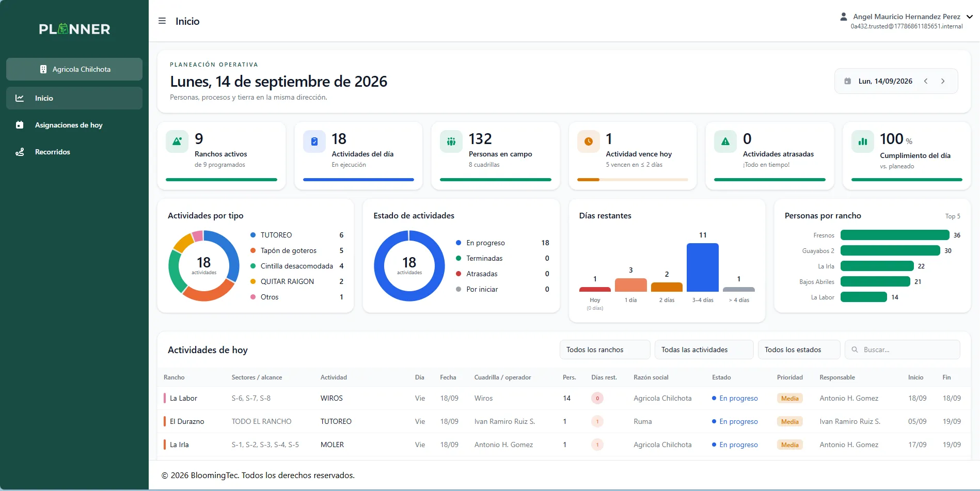Select the El Durazno table row
This screenshot has height=491, width=980.
point(564,421)
